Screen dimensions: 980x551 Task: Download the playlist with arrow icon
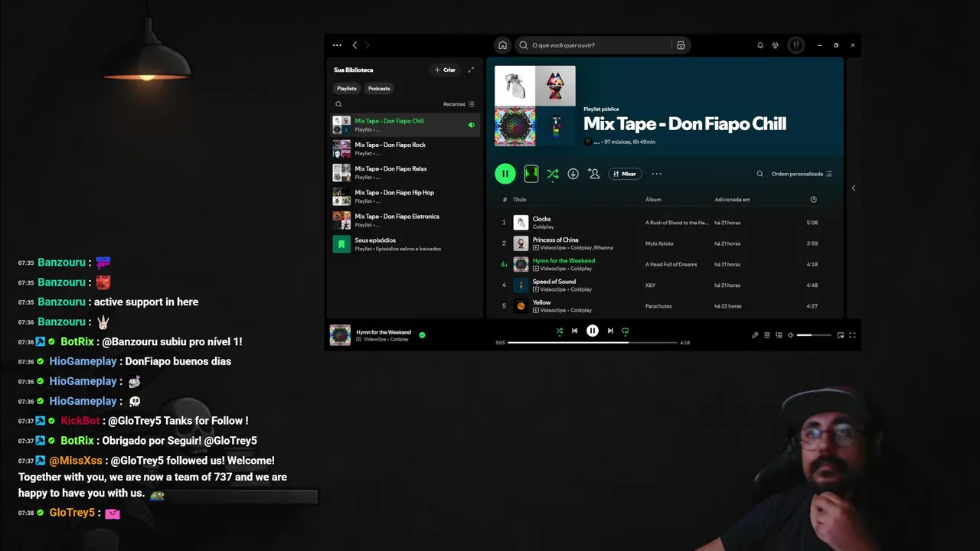coord(573,174)
